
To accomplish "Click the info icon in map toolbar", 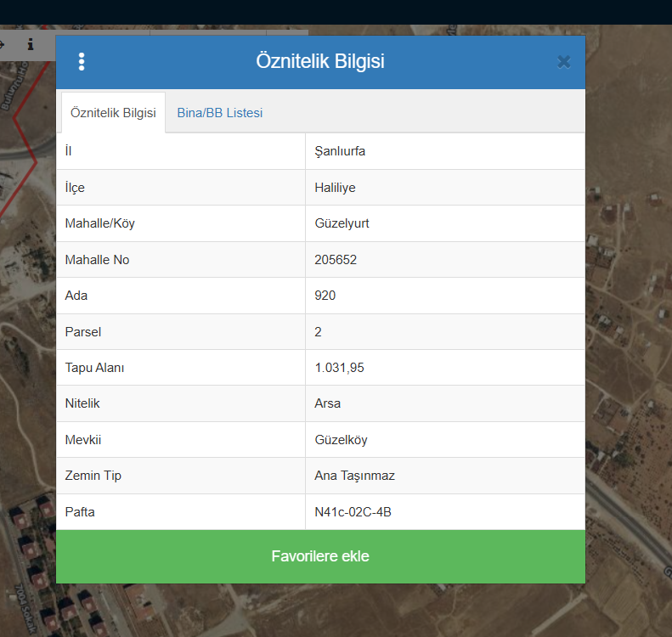I will click(31, 43).
